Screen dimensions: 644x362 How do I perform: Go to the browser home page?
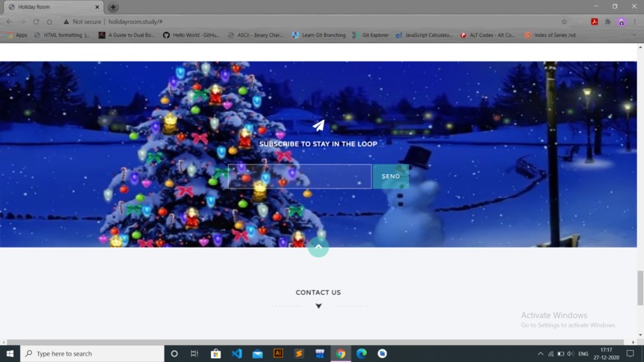(50, 22)
